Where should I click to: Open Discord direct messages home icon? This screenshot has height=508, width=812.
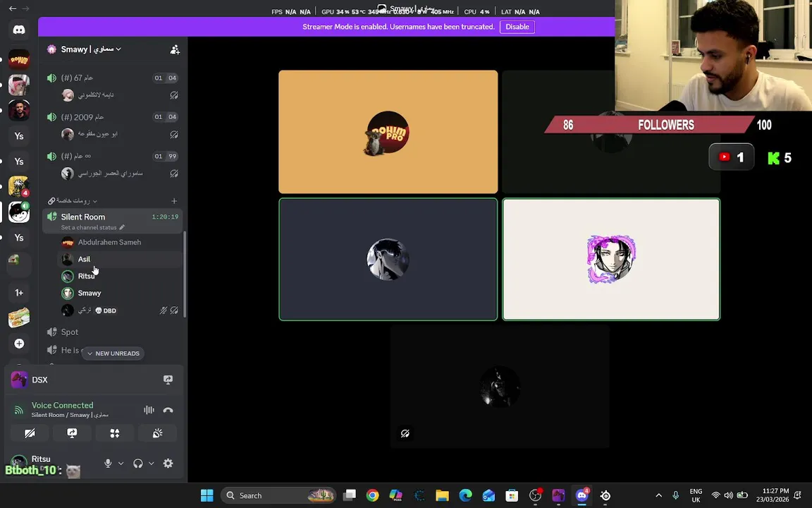click(18, 30)
